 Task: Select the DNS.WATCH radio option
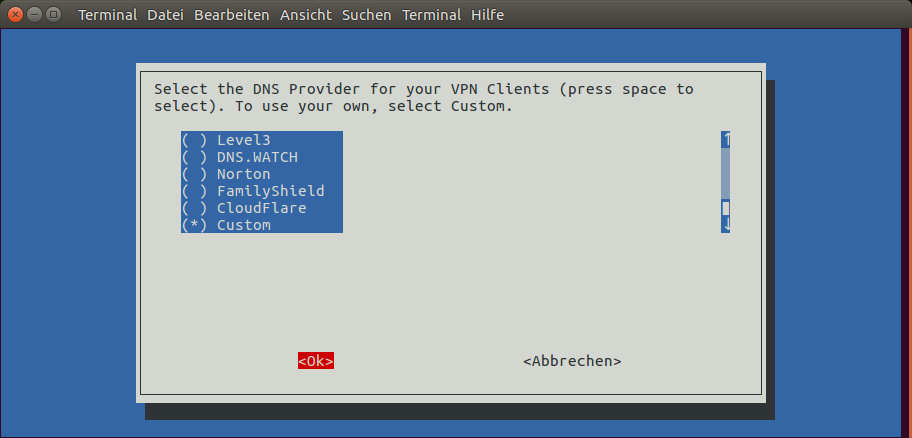coord(262,157)
